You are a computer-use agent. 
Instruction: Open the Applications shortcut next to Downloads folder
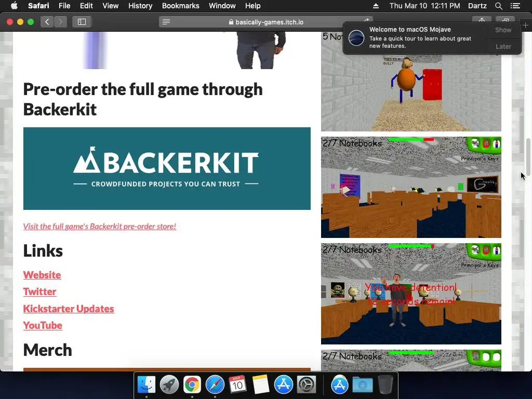pos(340,385)
